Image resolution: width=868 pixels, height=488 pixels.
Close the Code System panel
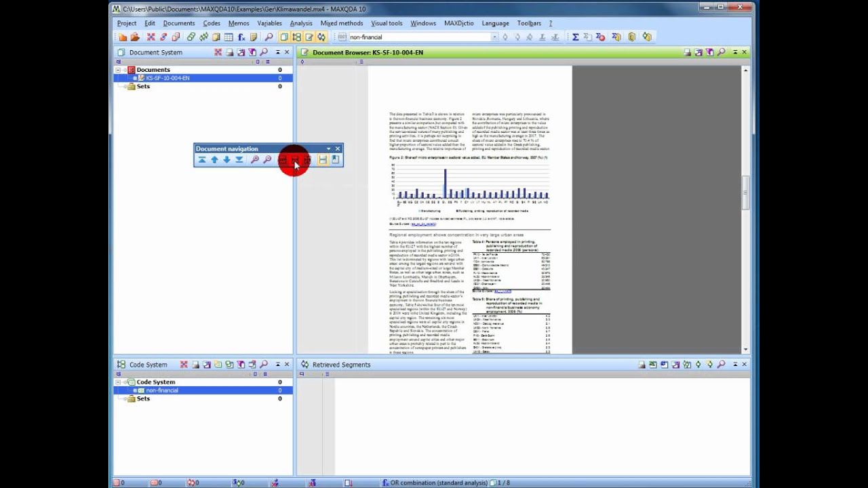287,365
